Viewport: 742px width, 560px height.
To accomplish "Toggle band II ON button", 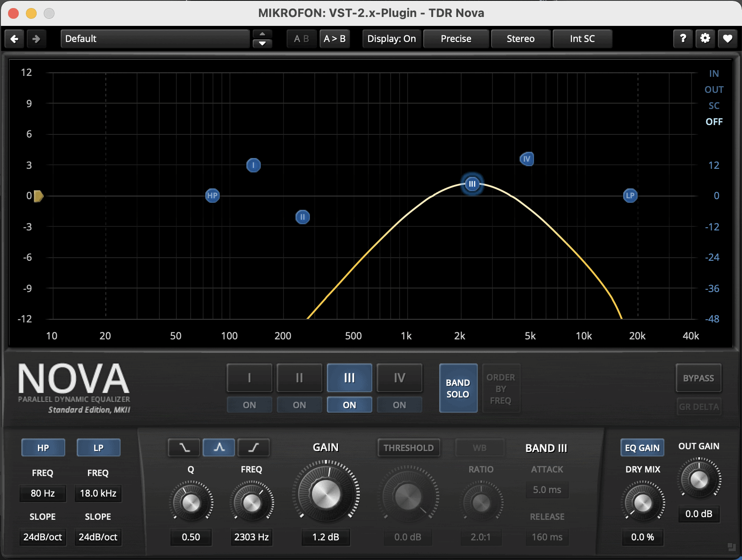I will coord(300,405).
